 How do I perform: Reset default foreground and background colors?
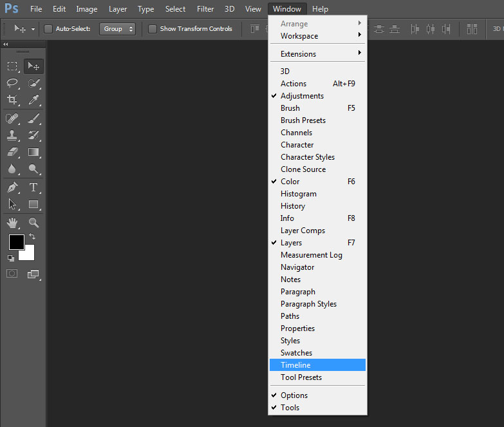11,258
